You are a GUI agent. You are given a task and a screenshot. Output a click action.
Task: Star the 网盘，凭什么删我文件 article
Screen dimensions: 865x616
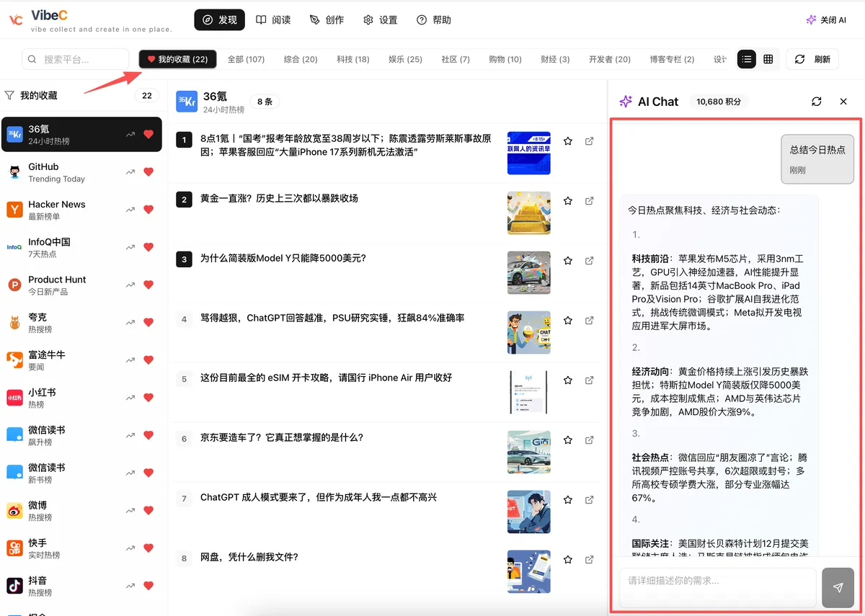[x=568, y=560]
